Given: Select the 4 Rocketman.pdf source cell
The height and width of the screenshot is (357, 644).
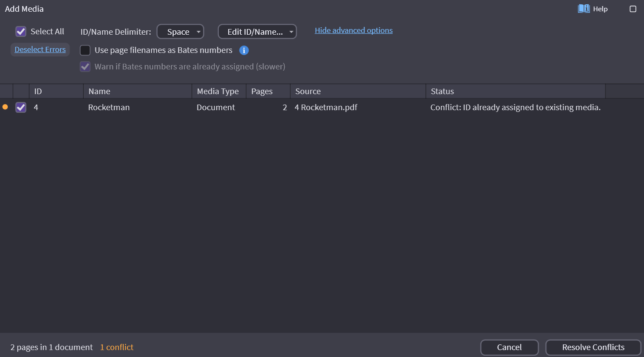Looking at the screenshot, I should (326, 108).
